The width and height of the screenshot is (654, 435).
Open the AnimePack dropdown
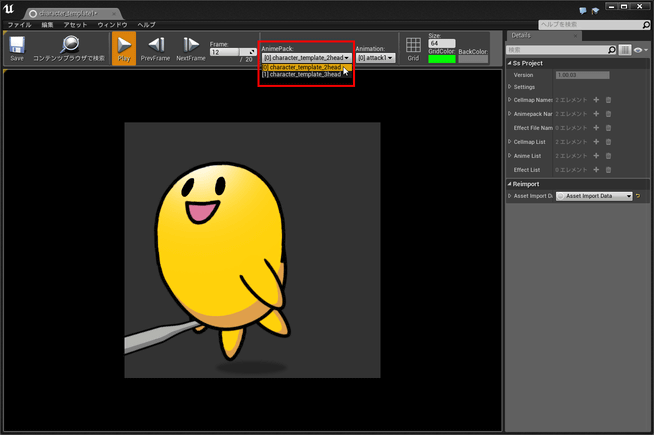(x=307, y=58)
